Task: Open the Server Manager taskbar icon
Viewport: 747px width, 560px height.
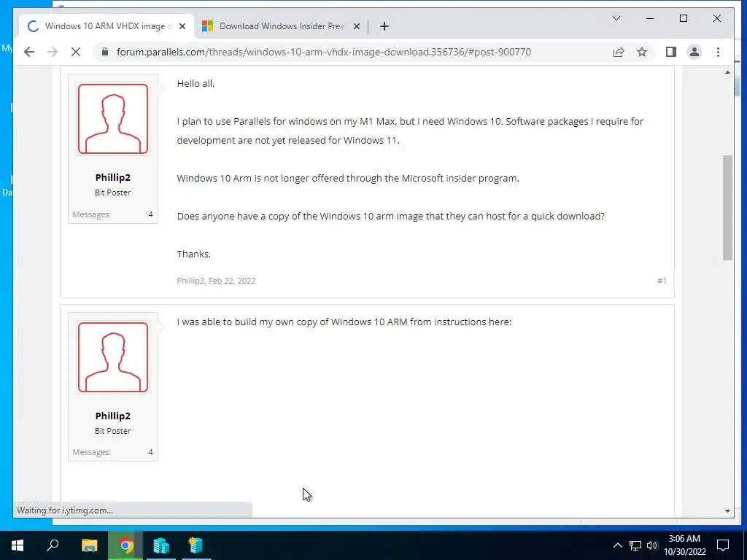Action: (161, 545)
